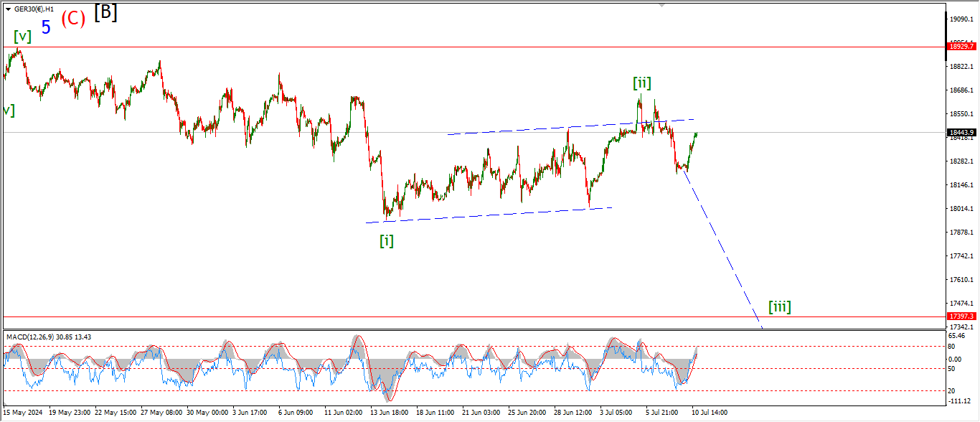
Task: Click the 15 May 2024 date label
Action: tap(24, 413)
